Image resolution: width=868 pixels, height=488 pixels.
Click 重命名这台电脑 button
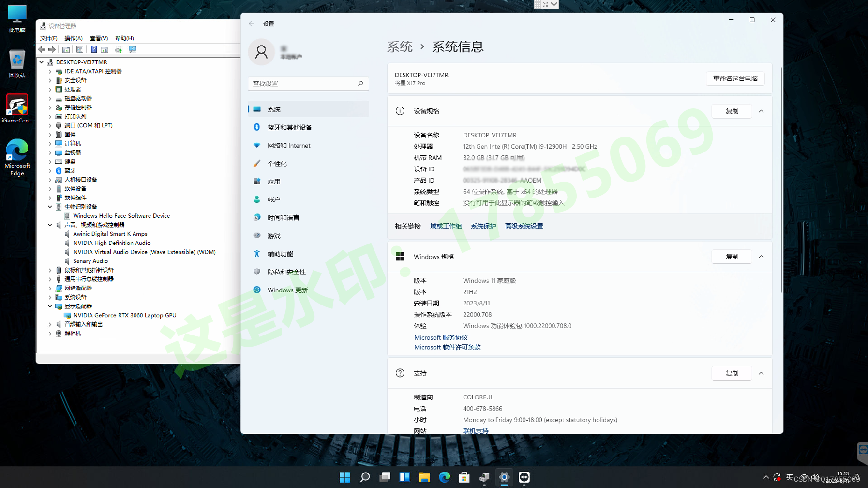tap(735, 78)
